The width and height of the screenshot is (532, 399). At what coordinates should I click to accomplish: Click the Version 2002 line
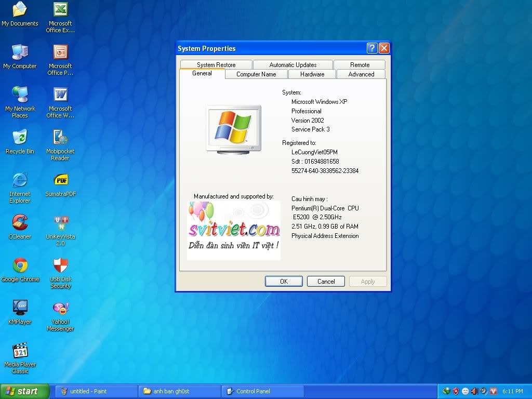click(x=308, y=121)
